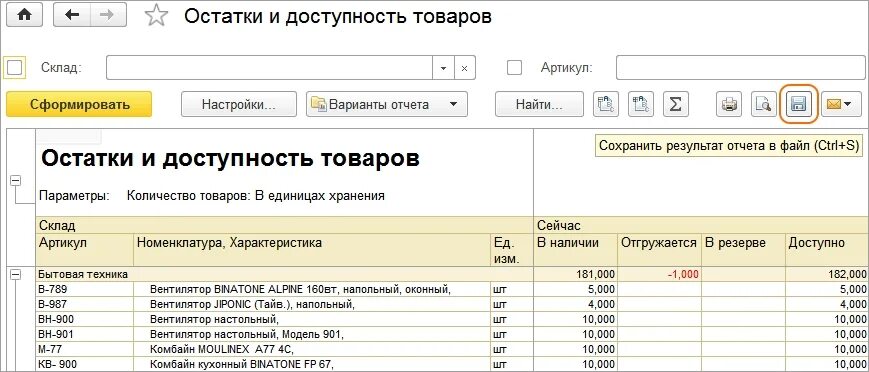Viewport: 869px width, 372px height.
Task: Send report by email envelope button
Action: click(x=840, y=104)
